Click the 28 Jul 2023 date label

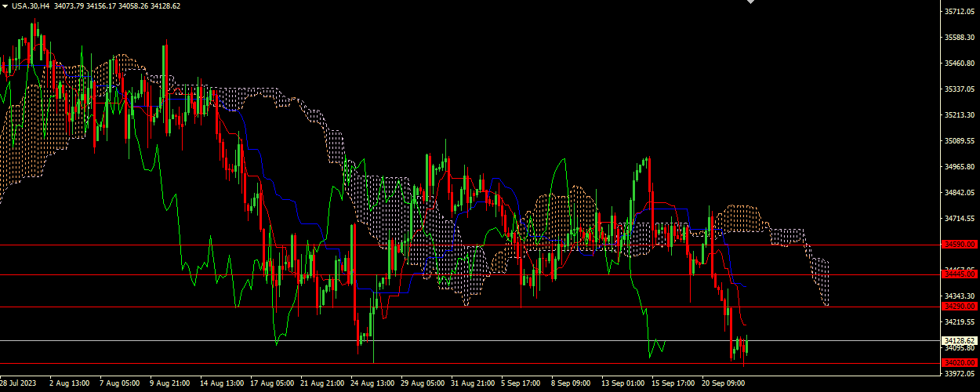(17, 383)
